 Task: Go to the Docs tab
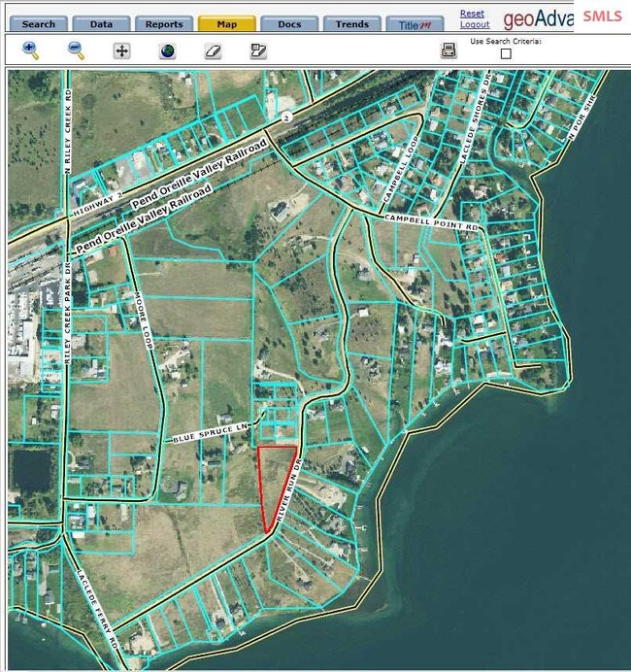(288, 24)
